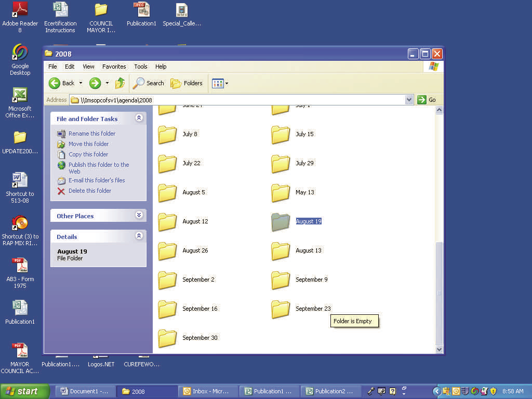Open the July 8 folder icon
The width and height of the screenshot is (532, 399).
click(x=167, y=135)
